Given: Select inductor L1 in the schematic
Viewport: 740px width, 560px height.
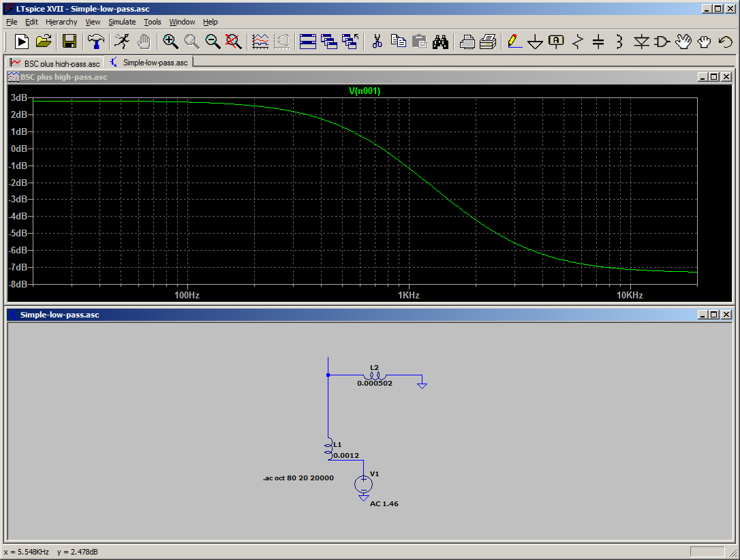Looking at the screenshot, I should click(x=328, y=448).
